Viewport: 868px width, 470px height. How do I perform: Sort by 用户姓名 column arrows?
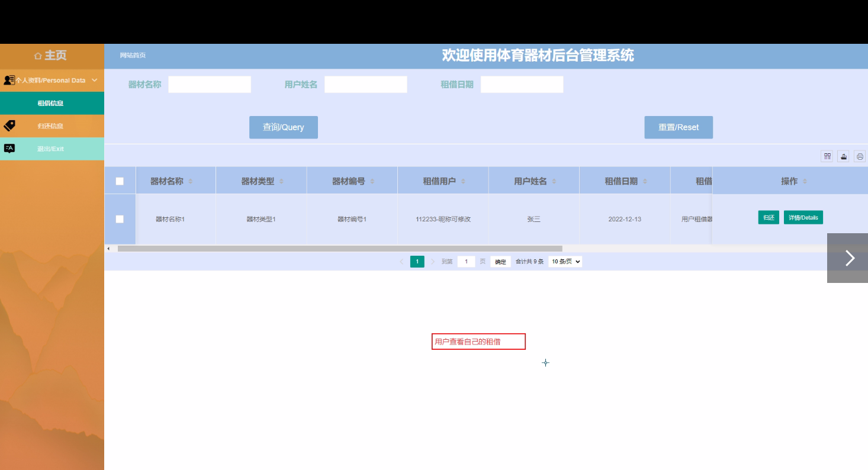(x=554, y=182)
